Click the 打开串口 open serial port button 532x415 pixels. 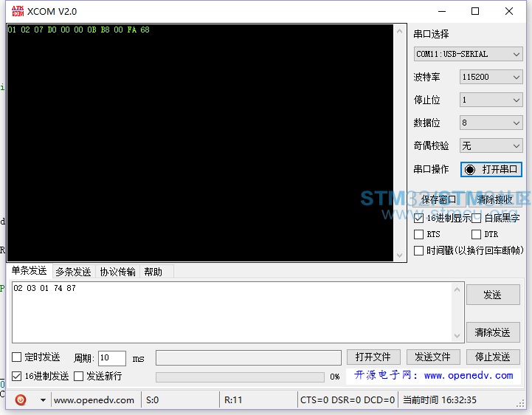(x=491, y=169)
